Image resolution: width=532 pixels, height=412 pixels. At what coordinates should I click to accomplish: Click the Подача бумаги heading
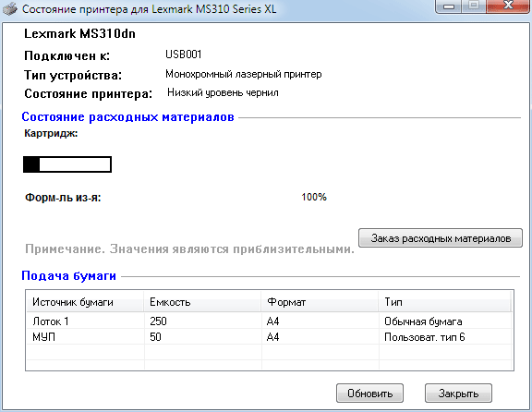click(69, 275)
